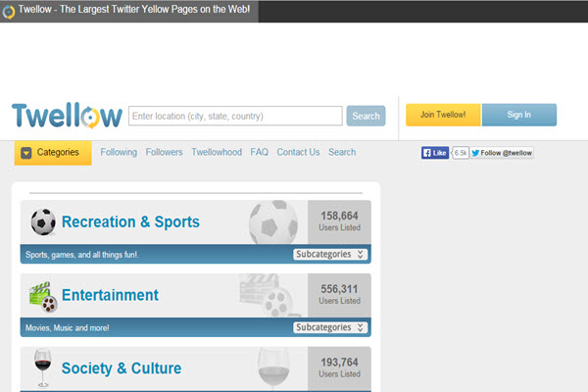The width and height of the screenshot is (588, 392).
Task: Open the Society & Culture category link
Action: (122, 368)
